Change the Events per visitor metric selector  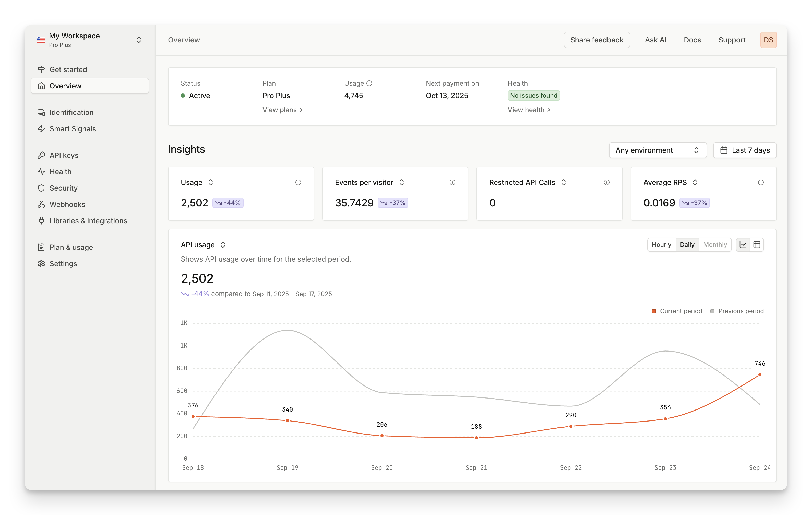tap(402, 182)
